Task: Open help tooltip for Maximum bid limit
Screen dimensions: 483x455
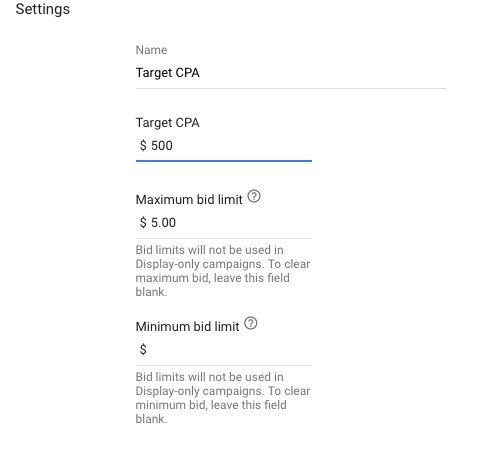Action: 254,196
